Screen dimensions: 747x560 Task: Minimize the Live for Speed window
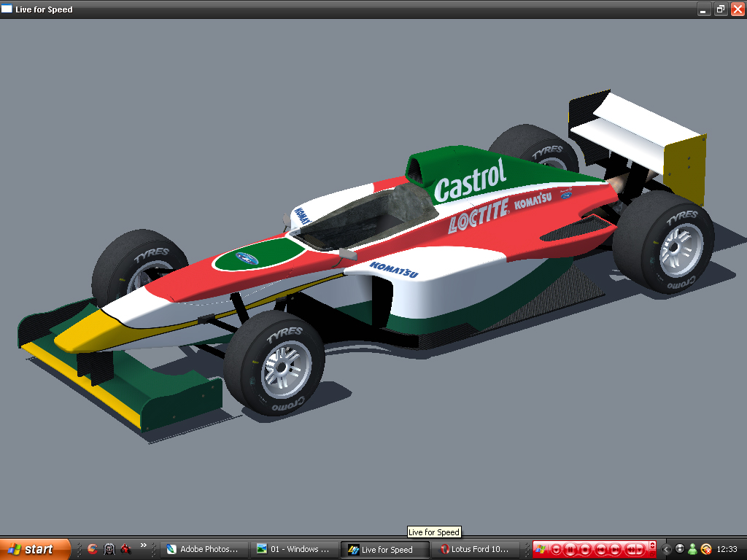[704, 9]
